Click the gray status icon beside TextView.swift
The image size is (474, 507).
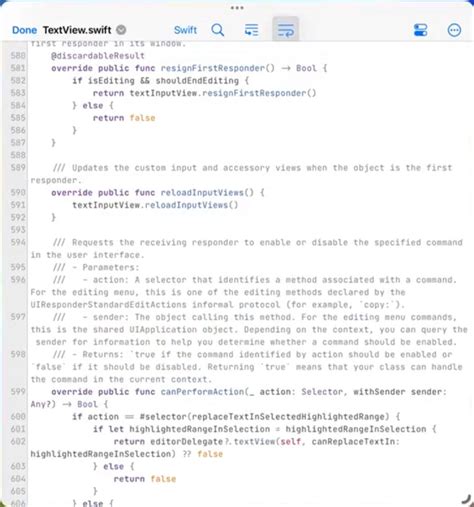click(121, 30)
